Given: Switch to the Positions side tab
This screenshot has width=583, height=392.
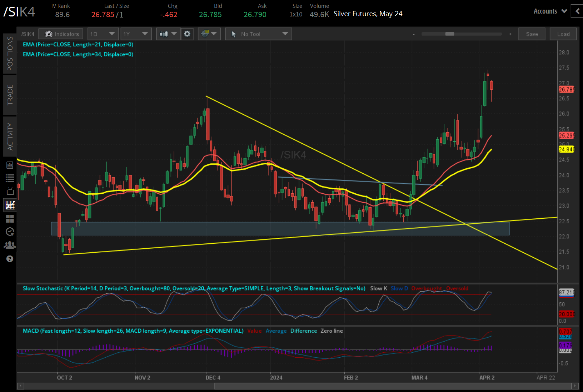Looking at the screenshot, I should tap(10, 54).
